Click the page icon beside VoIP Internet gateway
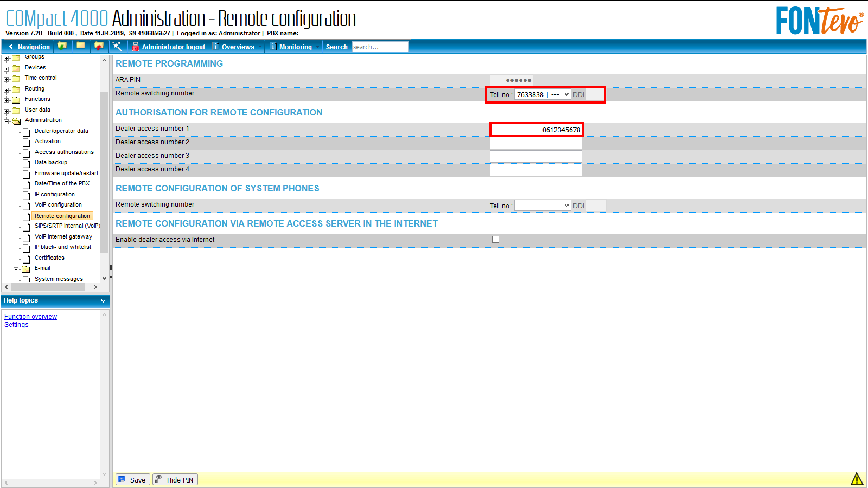The height and width of the screenshot is (488, 868). click(x=26, y=237)
